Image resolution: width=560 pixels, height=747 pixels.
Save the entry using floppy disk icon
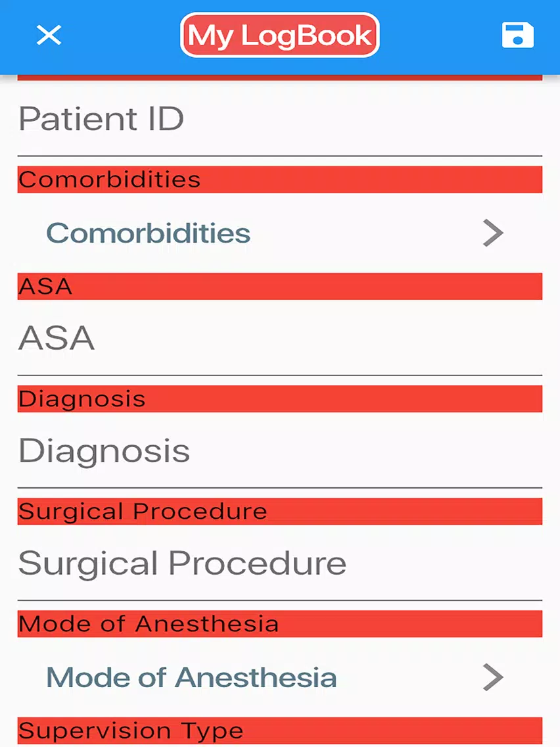pyautogui.click(x=518, y=36)
